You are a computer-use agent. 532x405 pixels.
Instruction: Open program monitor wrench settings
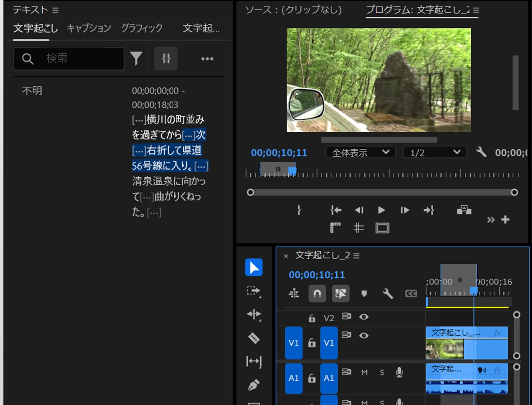click(x=481, y=152)
